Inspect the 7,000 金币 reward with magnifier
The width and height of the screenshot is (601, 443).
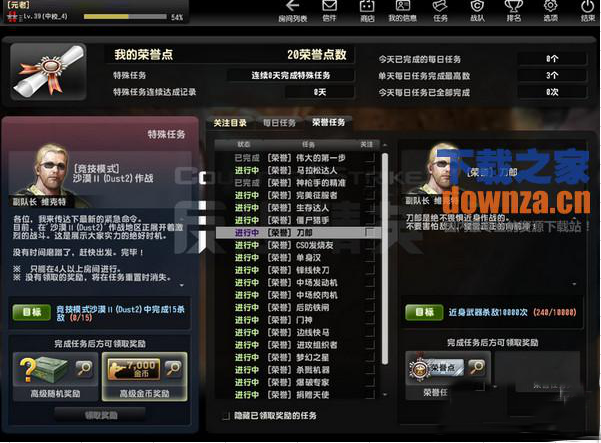click(x=173, y=369)
